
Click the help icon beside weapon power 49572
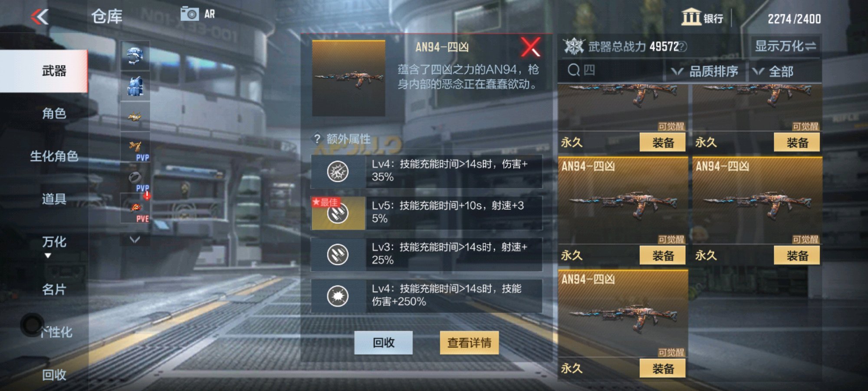[x=683, y=46]
